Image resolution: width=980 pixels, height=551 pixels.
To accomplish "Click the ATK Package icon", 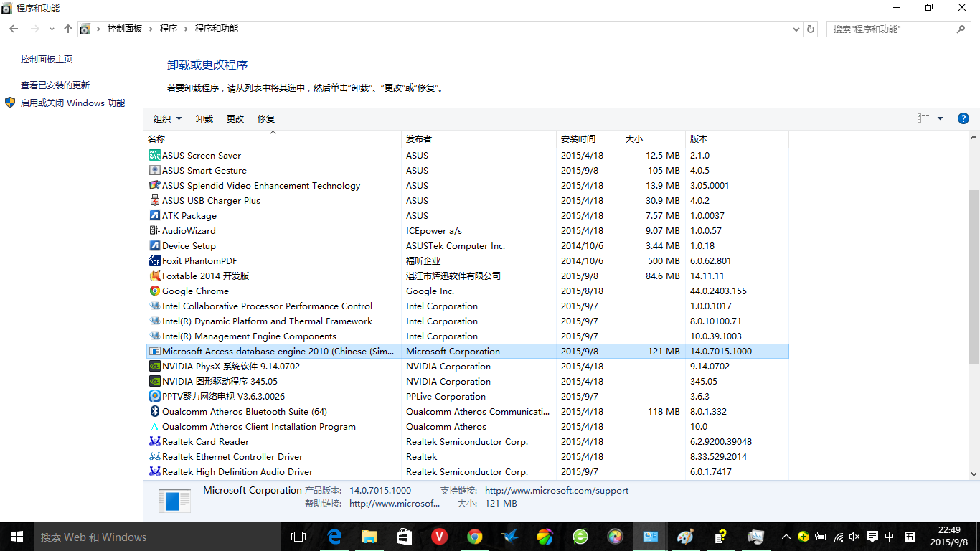I will tap(154, 215).
